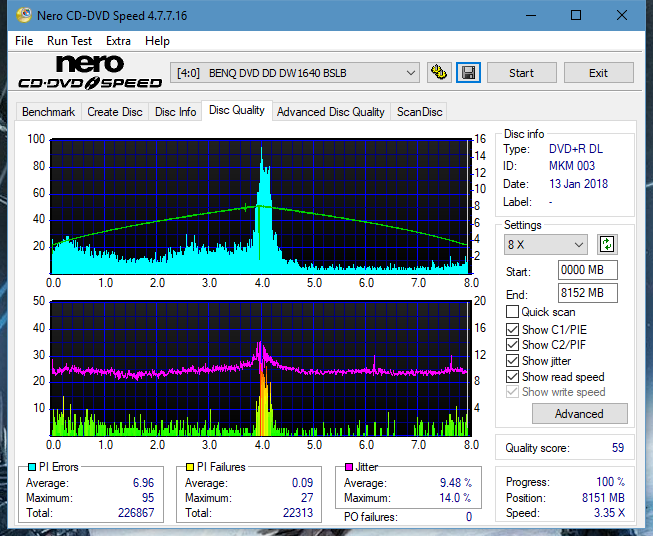Open the Help menu
This screenshot has width=653, height=536.
click(x=157, y=41)
